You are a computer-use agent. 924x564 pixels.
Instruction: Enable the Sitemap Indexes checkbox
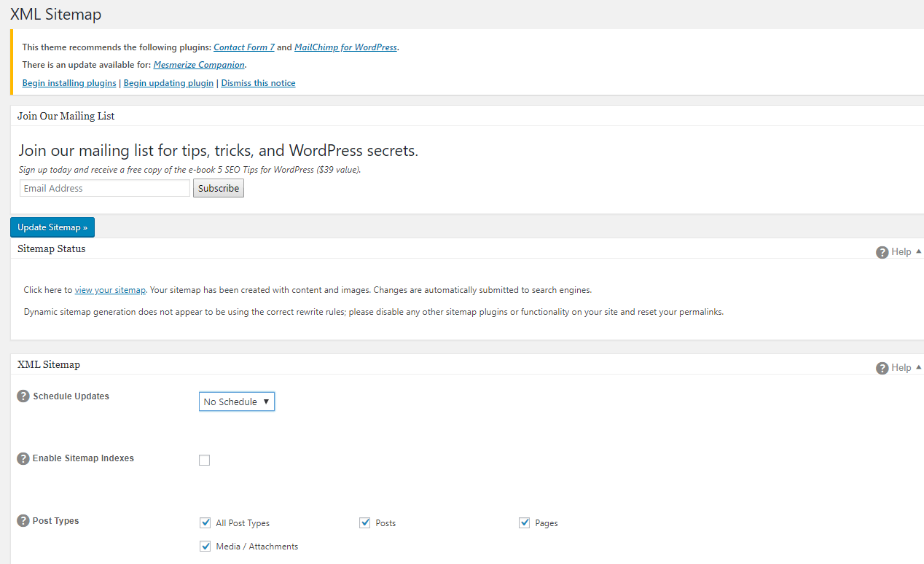pyautogui.click(x=205, y=460)
